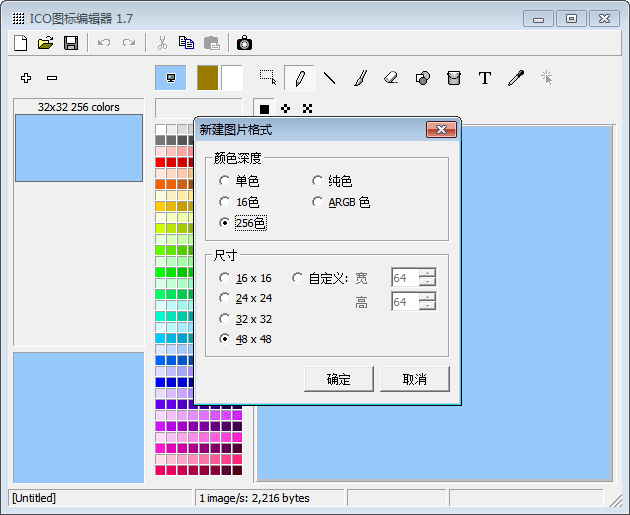Increase the 宽 width spinner value
The width and height of the screenshot is (630, 515).
(x=428, y=274)
